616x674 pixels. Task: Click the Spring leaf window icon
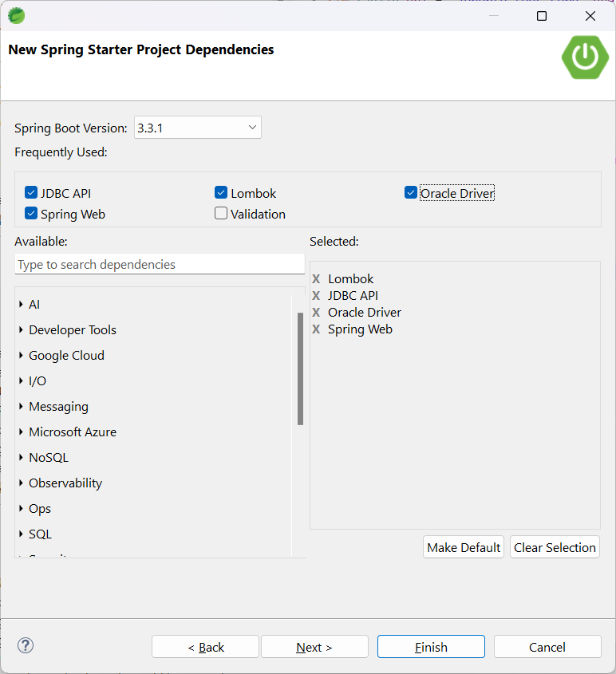(16, 16)
